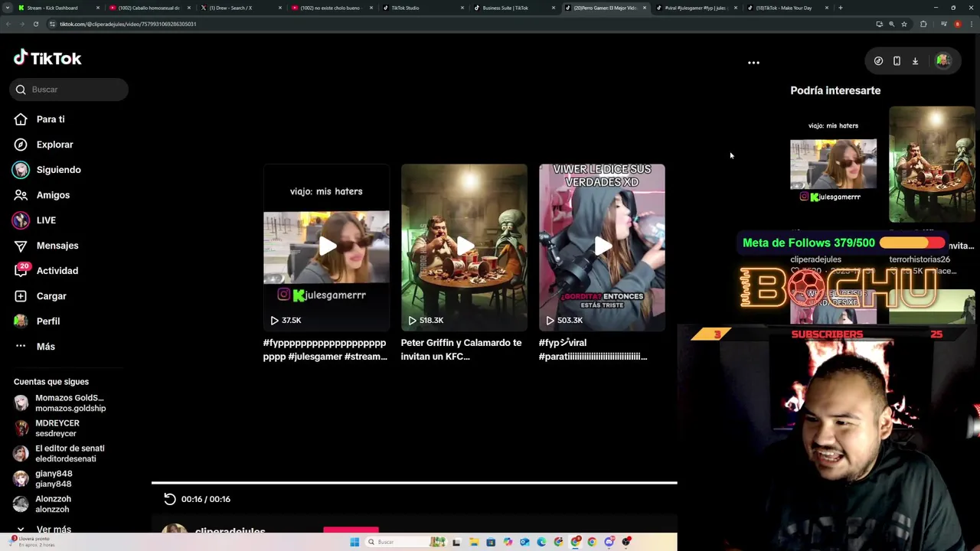
Task: Switch to TikTok - Make Your Day tab
Action: pos(787,8)
